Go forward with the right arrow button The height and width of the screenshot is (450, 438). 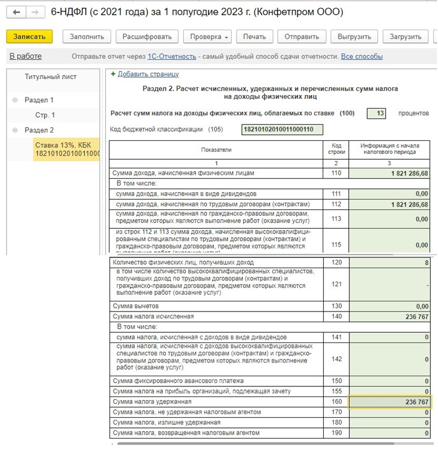coord(35,13)
